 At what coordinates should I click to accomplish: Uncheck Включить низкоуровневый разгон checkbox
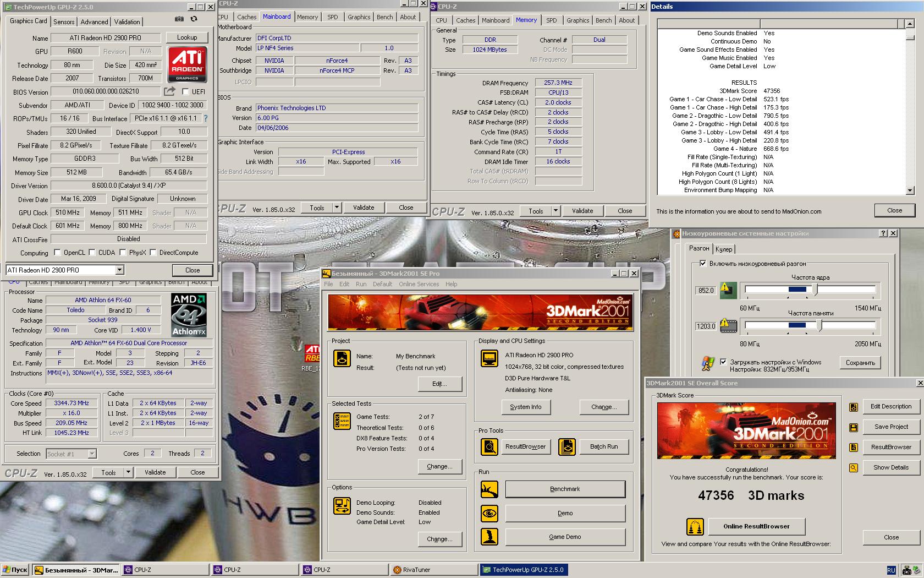702,264
